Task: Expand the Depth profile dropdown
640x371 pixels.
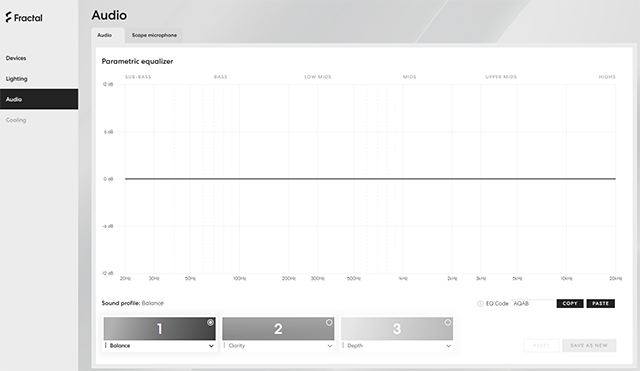Action: coord(449,346)
